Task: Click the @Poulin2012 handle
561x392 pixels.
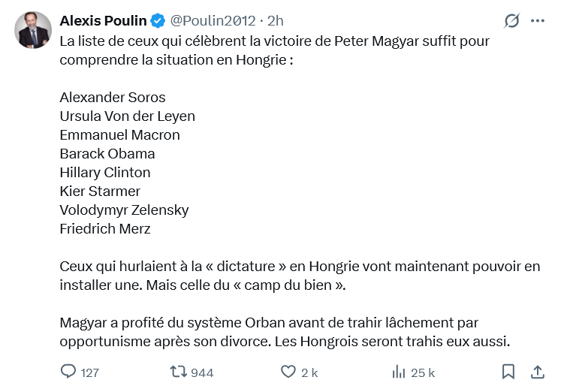Action: [213, 21]
